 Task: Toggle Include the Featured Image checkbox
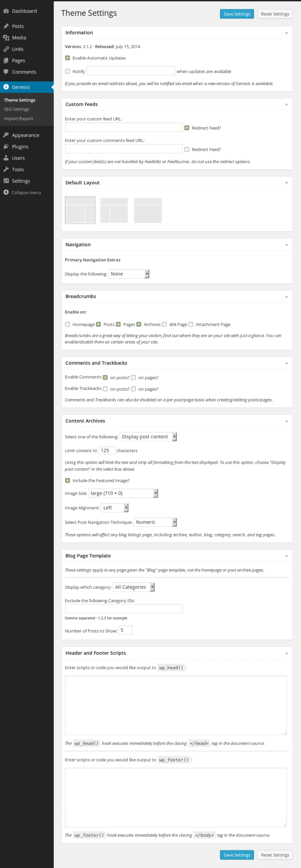(68, 480)
